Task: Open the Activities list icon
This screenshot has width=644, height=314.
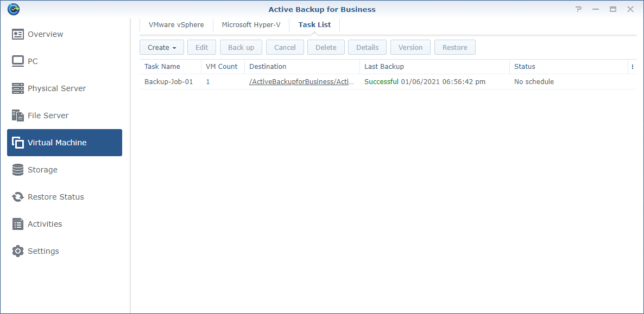Action: click(18, 224)
